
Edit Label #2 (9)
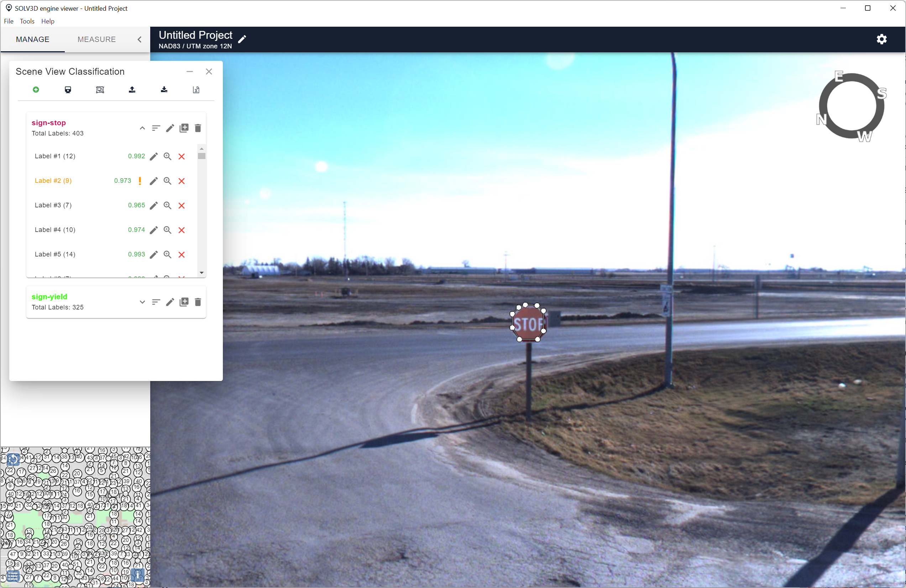[x=153, y=181]
